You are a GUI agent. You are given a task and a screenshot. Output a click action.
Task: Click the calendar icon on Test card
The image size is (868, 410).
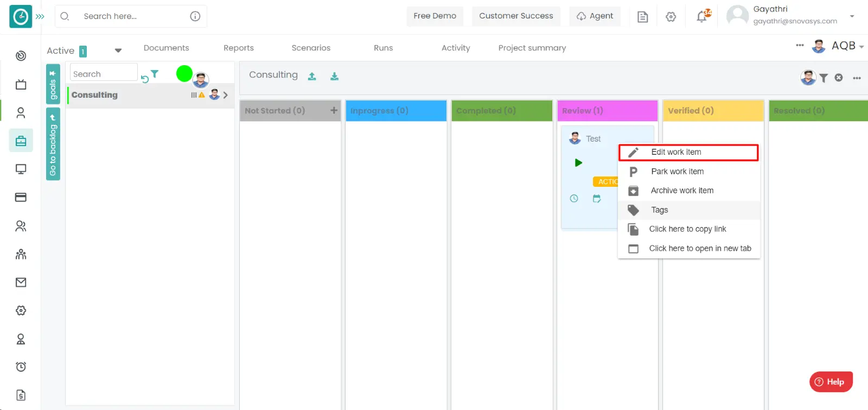pos(597,199)
